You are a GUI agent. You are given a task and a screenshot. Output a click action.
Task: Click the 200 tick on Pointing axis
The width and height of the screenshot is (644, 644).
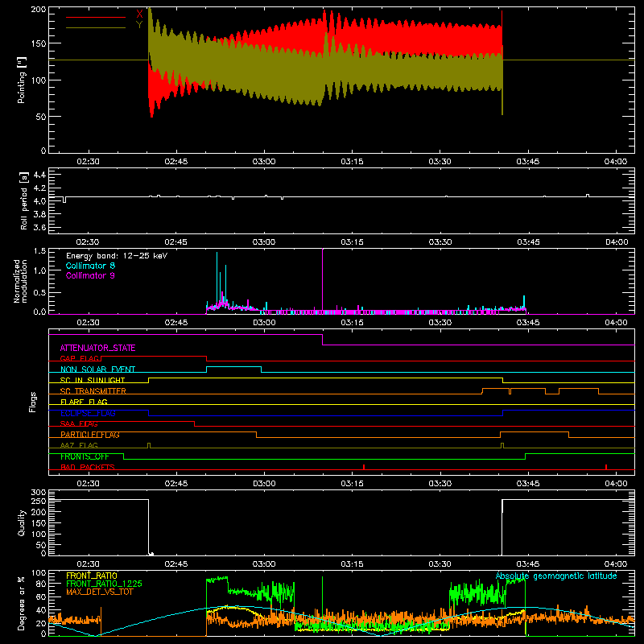coord(38,9)
